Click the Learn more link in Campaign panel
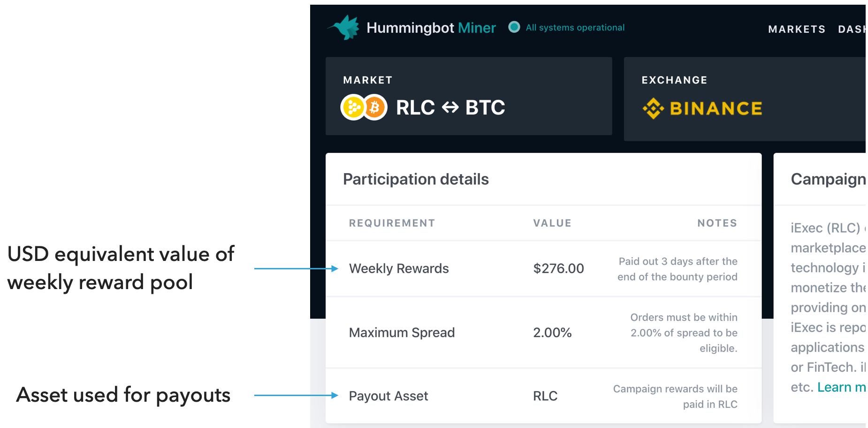The image size is (868, 428). (x=841, y=387)
